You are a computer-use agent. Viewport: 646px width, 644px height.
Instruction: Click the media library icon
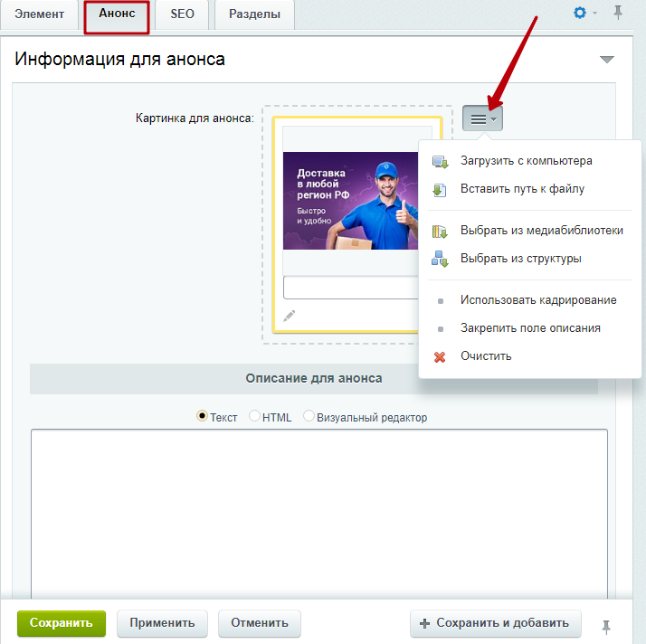click(440, 232)
